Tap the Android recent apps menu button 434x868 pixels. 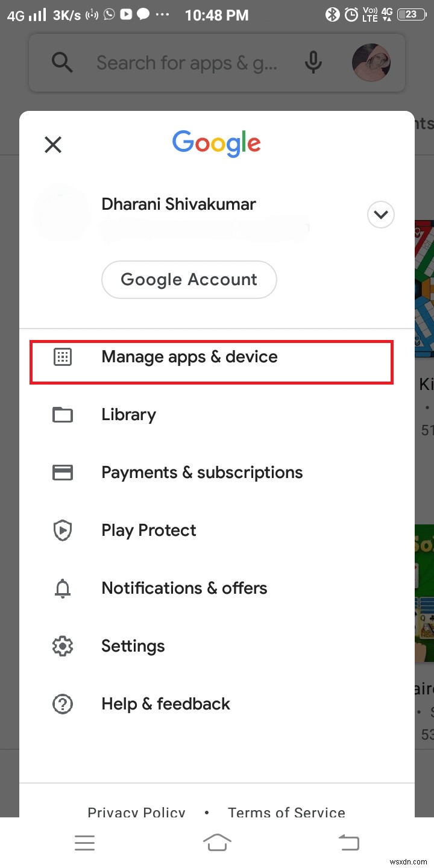pyautogui.click(x=84, y=843)
